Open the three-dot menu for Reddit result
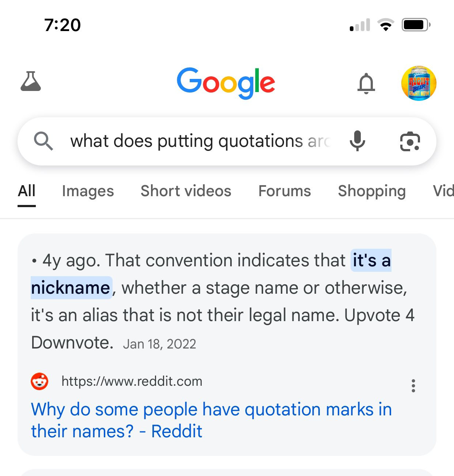Screen dimensions: 454x476 (413, 386)
